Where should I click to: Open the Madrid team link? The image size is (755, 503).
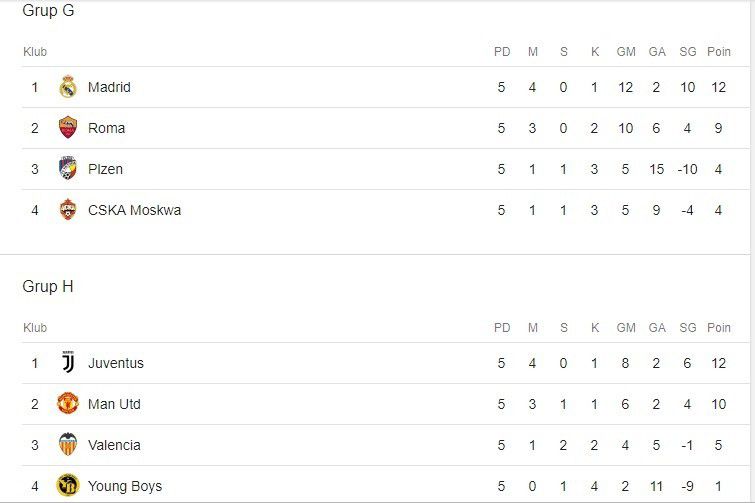pos(109,87)
